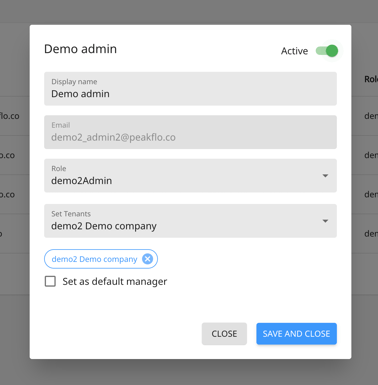Check the Set as default manager checkbox
The width and height of the screenshot is (378, 385).
(50, 281)
